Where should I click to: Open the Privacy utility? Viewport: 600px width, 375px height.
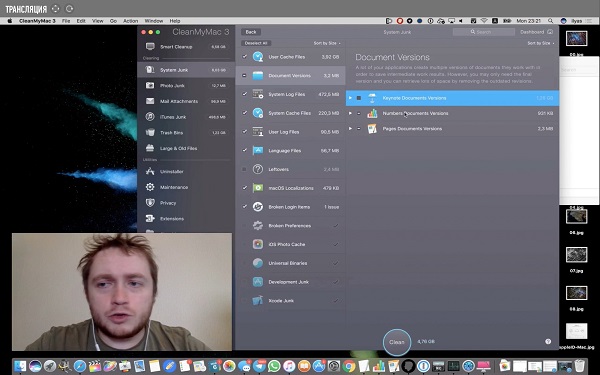186,203
